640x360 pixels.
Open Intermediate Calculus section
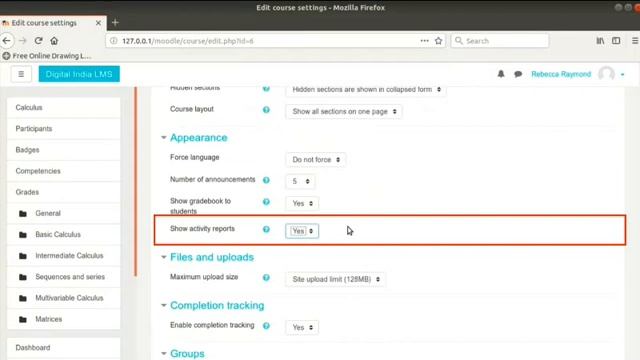click(69, 256)
